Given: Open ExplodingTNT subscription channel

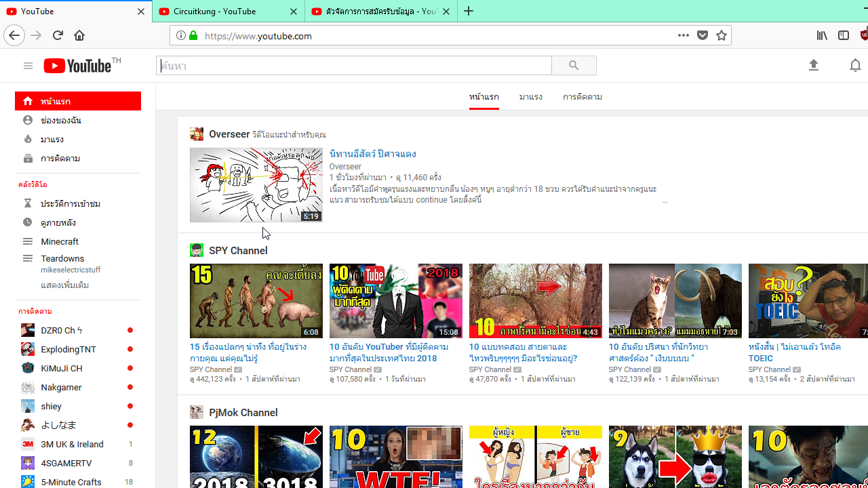Looking at the screenshot, I should (68, 350).
